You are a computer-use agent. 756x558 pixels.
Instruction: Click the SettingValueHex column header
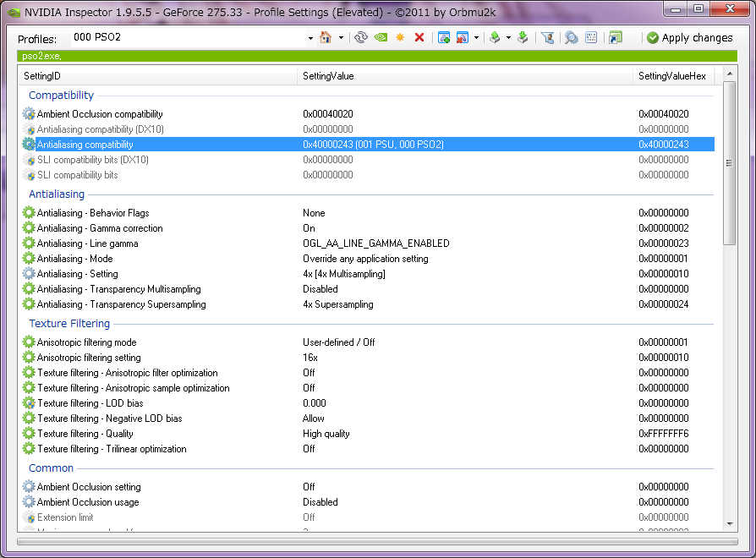[673, 76]
